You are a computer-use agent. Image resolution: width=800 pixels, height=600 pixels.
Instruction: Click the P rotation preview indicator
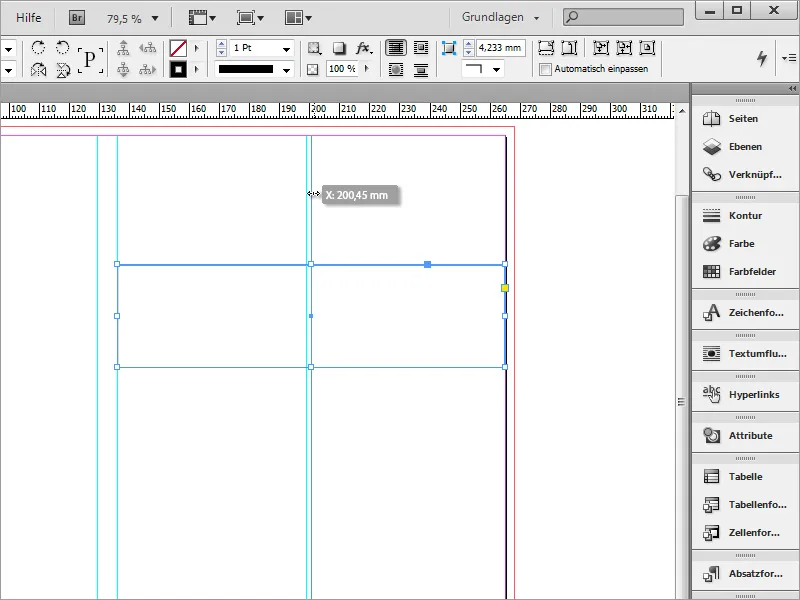[x=90, y=59]
